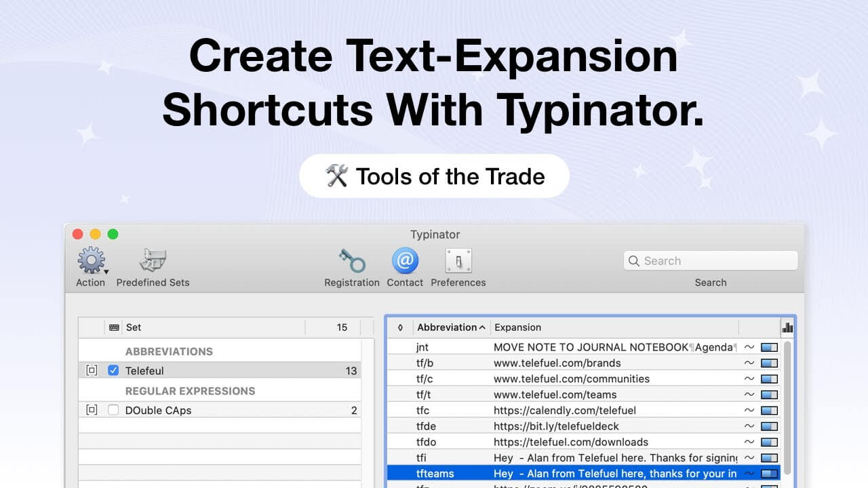Click the Expansion column header

518,327
